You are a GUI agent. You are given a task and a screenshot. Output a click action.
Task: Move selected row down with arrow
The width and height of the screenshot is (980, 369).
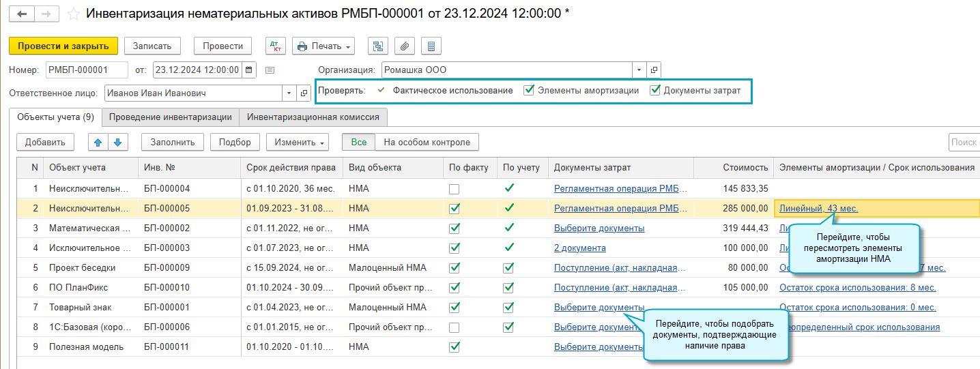click(117, 142)
